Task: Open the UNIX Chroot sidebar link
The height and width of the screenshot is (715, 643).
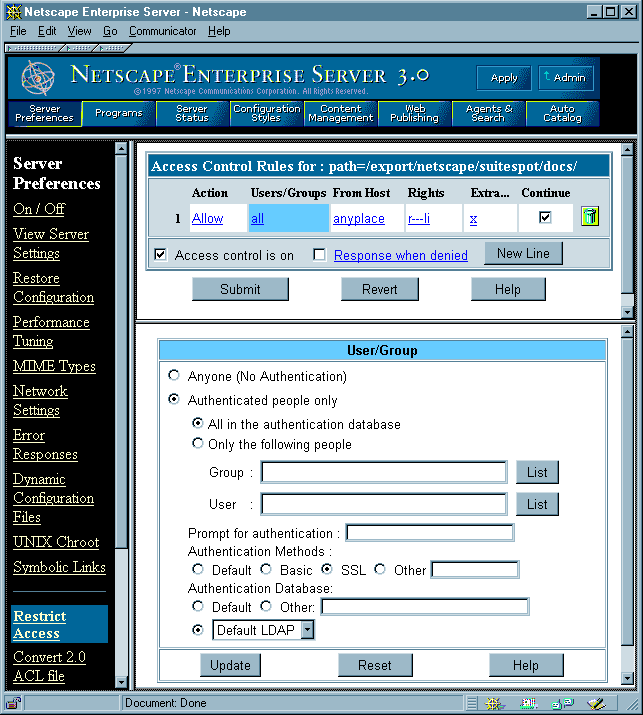Action: [56, 542]
